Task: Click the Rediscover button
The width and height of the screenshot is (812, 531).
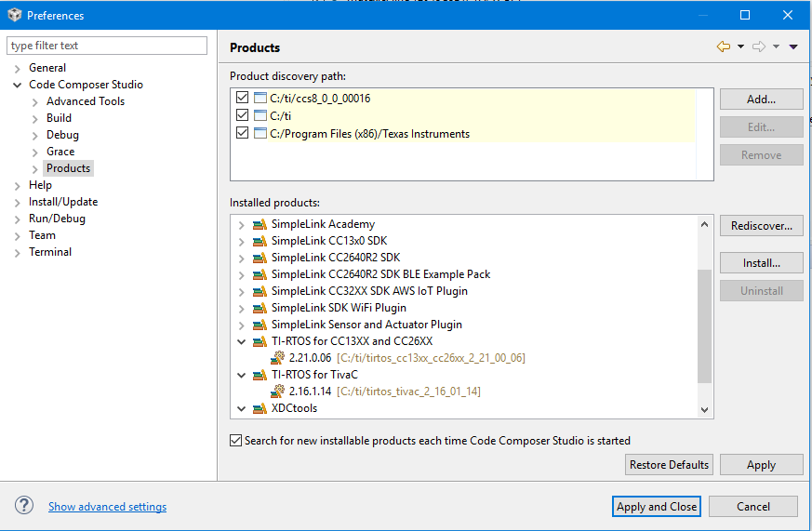Action: point(761,226)
